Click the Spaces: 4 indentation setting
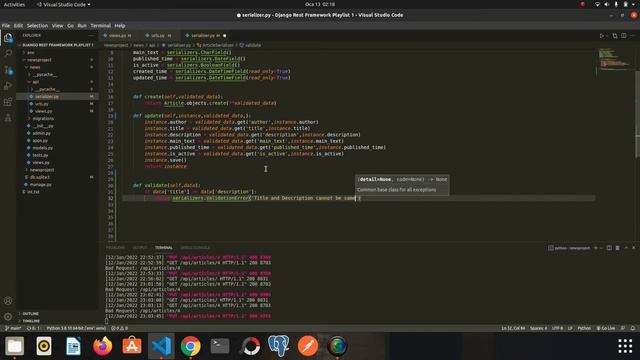This screenshot has width=640, height=360. coord(538,328)
